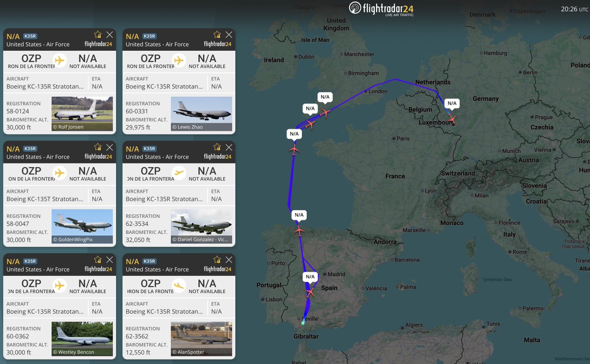Add flight 60-0362 to favorites
The width and height of the screenshot is (590, 364).
click(x=98, y=259)
